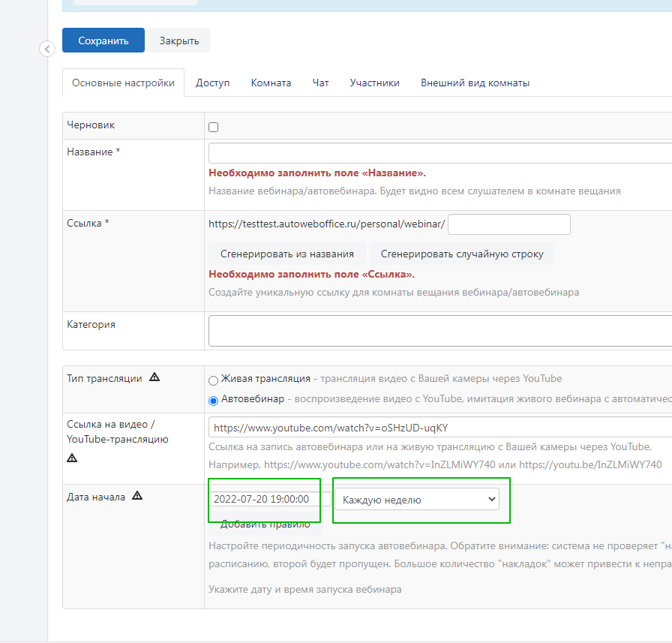This screenshot has width=672, height=643.
Task: Select the Автовебинар radio option
Action: click(214, 400)
